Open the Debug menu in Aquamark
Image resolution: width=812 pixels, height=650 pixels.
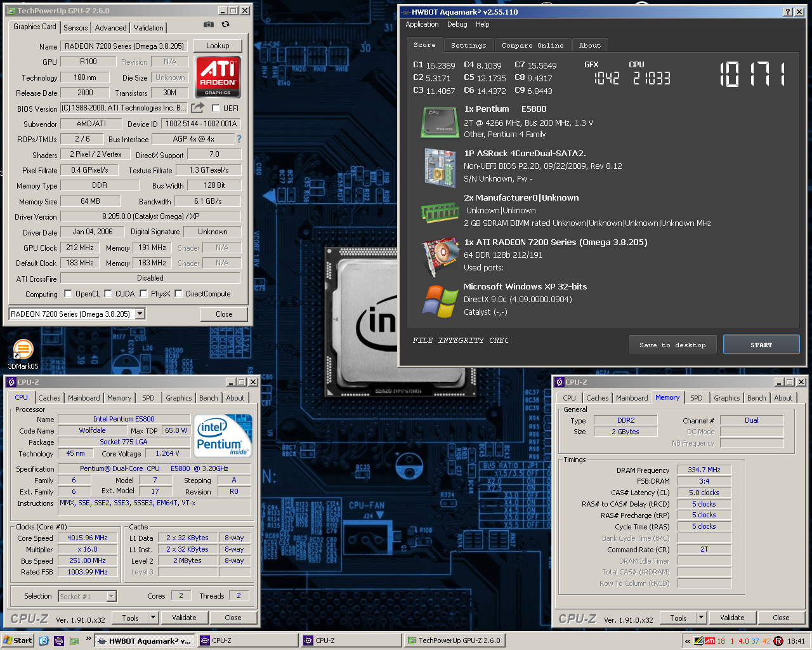457,24
